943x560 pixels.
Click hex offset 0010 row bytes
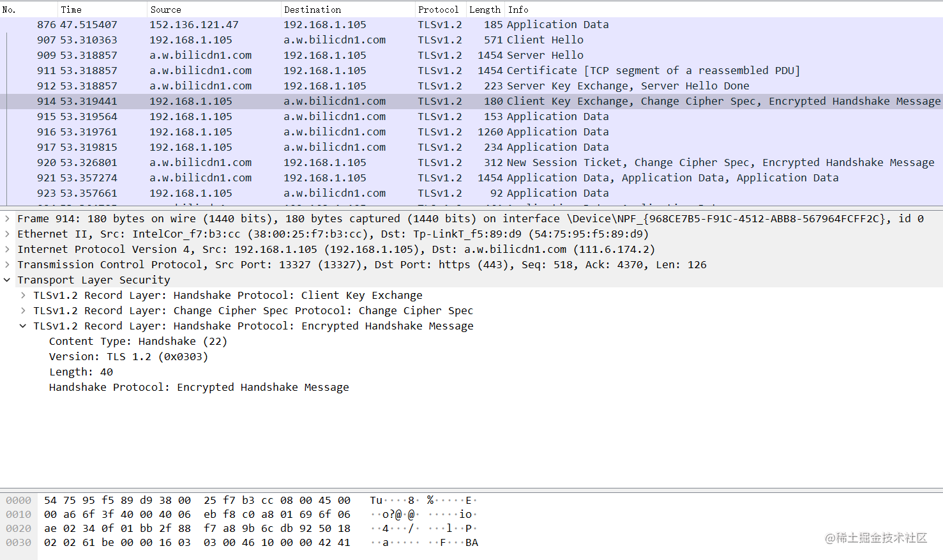pos(197,515)
